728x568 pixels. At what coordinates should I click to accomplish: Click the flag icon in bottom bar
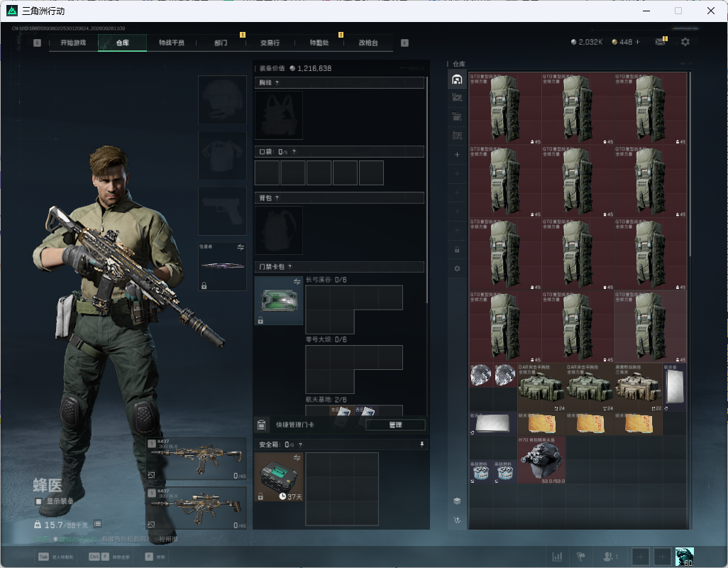click(x=581, y=557)
